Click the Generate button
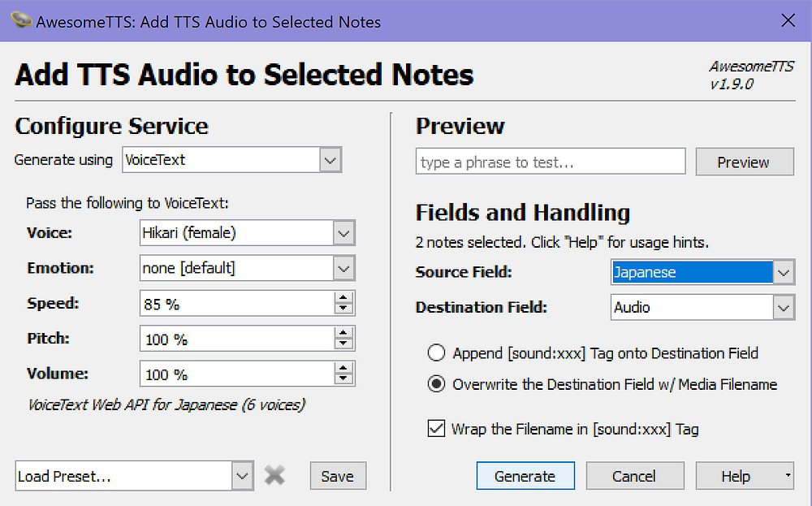This screenshot has height=506, width=812. click(525, 475)
